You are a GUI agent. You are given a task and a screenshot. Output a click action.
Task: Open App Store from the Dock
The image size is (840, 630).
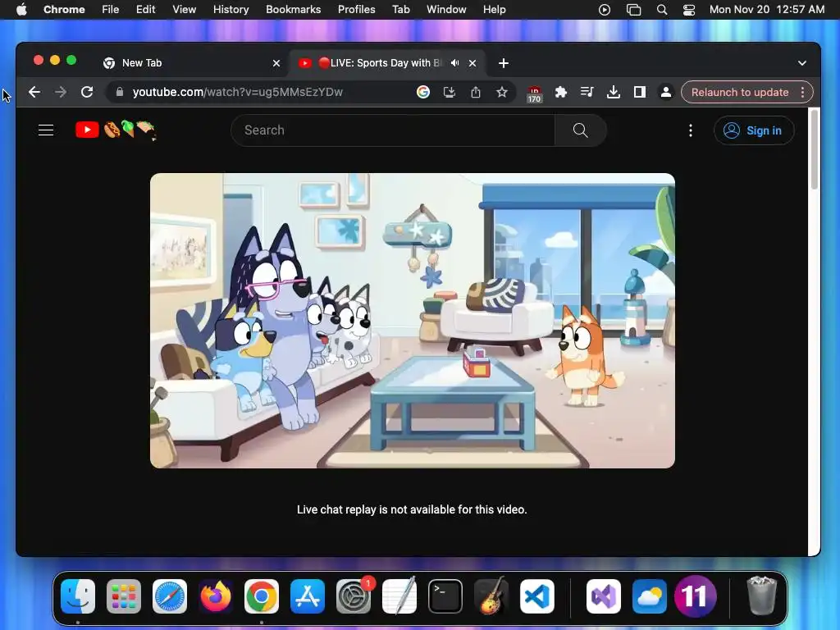pyautogui.click(x=308, y=596)
